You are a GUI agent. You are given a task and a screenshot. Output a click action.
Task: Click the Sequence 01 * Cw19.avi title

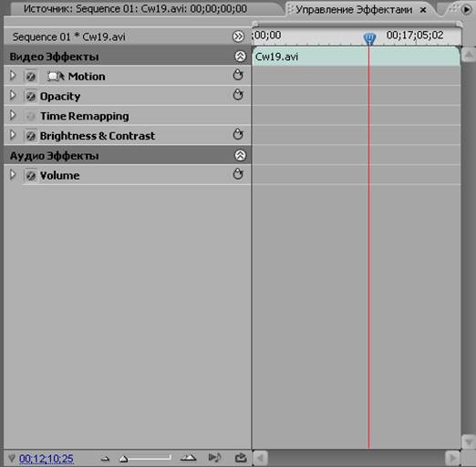click(69, 37)
